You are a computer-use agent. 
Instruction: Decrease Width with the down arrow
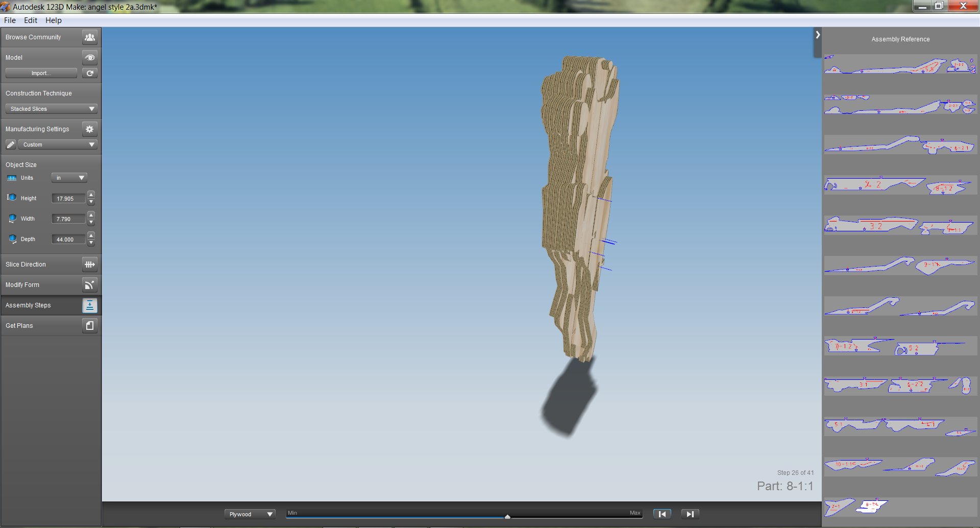point(91,223)
